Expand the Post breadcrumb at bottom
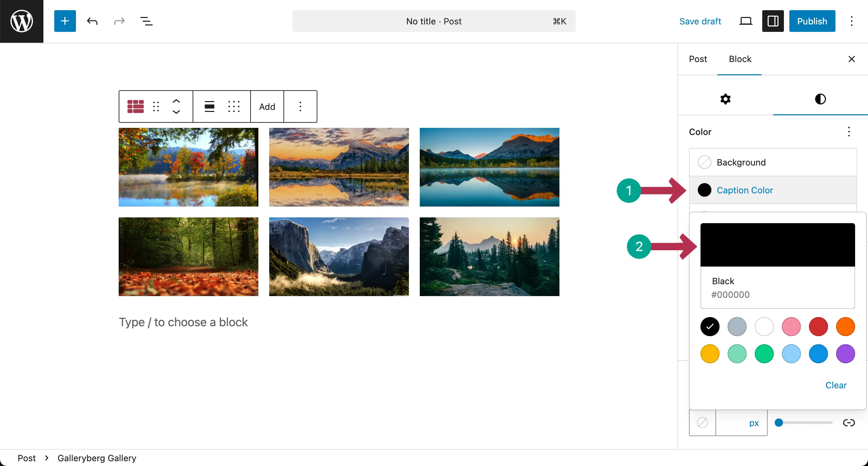 [x=26, y=458]
